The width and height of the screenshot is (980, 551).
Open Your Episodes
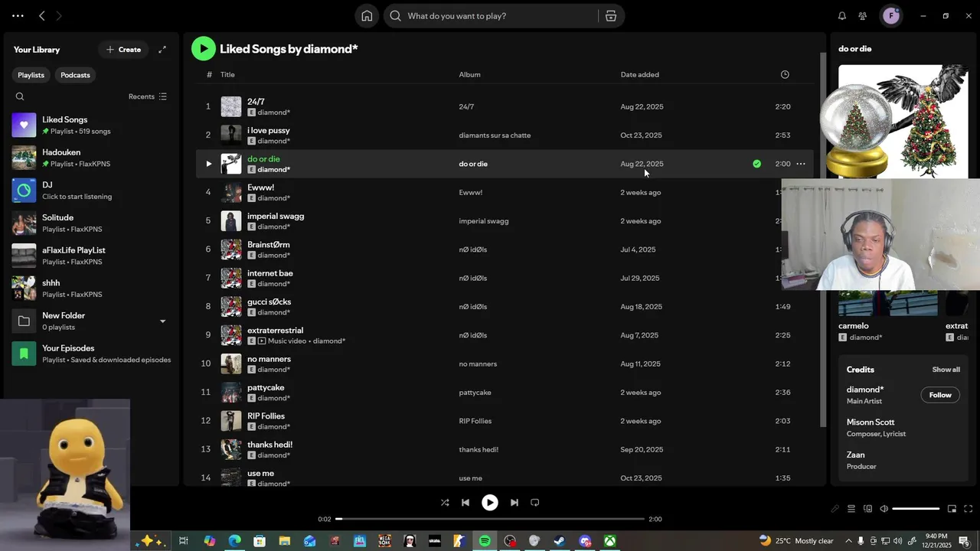click(92, 354)
